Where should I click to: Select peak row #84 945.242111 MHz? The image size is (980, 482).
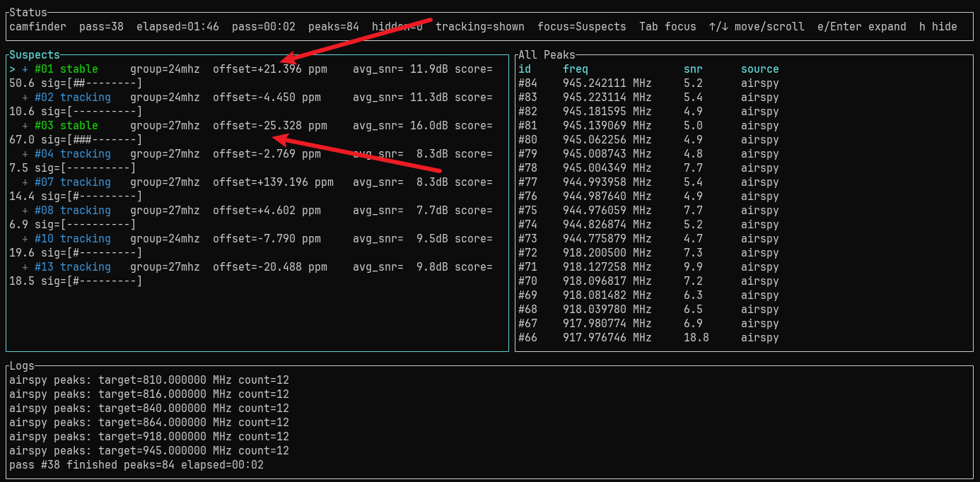648,83
